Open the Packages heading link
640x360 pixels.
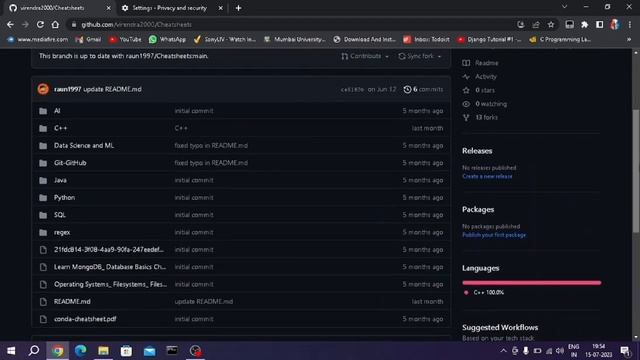click(x=478, y=209)
